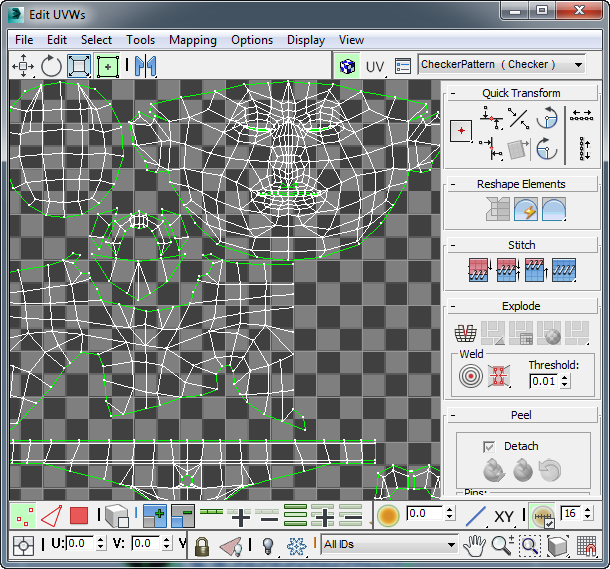This screenshot has width=610, height=569.
Task: Toggle Vertex sub-object mode
Action: pos(23,516)
